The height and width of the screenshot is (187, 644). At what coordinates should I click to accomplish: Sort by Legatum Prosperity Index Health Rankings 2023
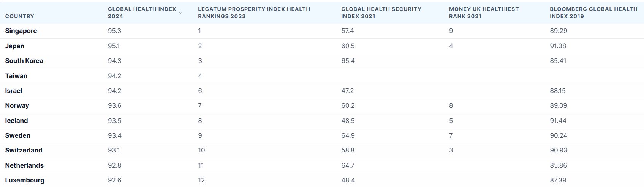point(254,13)
